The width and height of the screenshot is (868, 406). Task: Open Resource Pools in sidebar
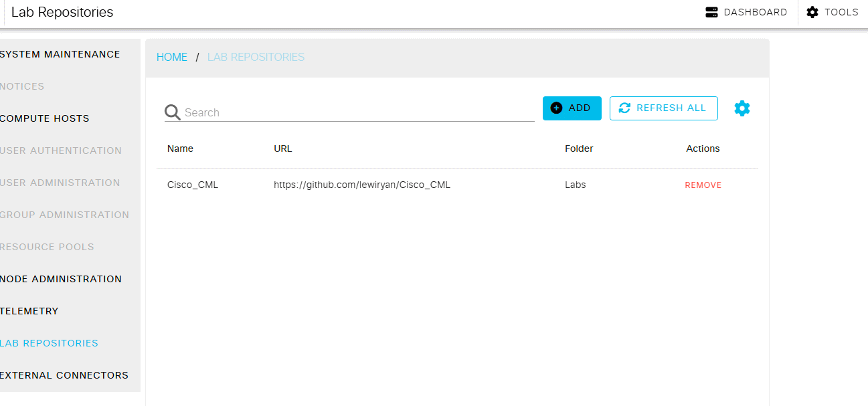point(48,247)
